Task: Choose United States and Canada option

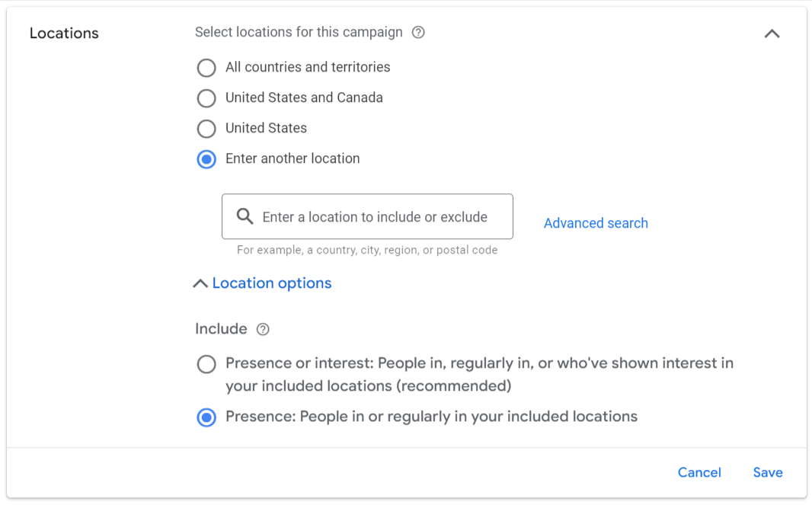Action: click(206, 98)
